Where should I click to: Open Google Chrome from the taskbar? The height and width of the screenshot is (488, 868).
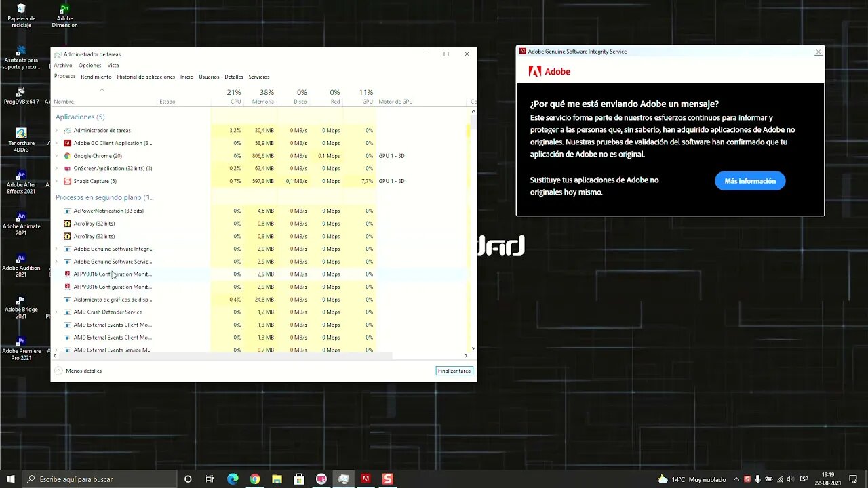[254, 479]
